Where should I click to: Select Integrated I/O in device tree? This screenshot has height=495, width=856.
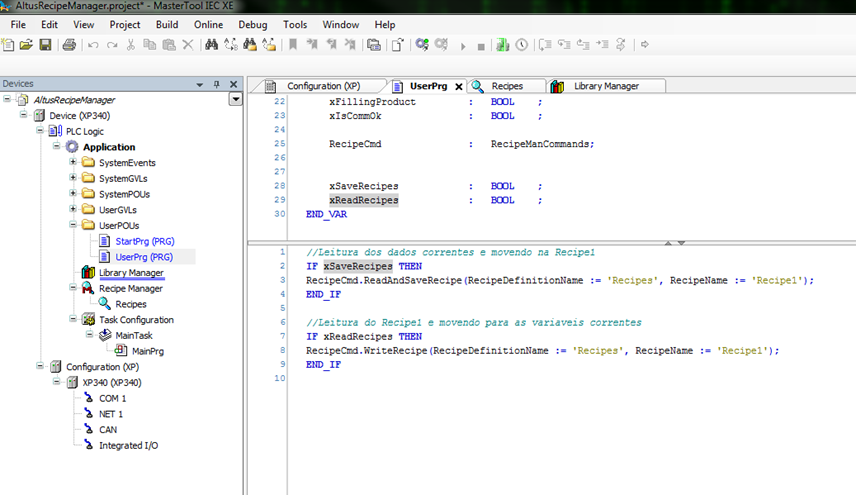[x=128, y=445]
